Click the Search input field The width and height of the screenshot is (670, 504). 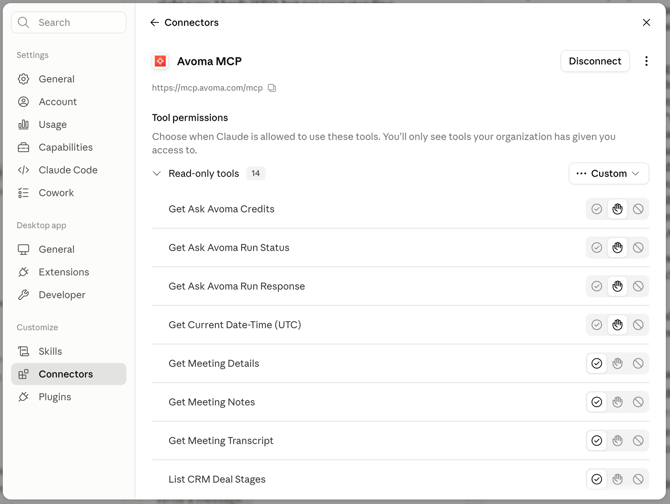69,22
